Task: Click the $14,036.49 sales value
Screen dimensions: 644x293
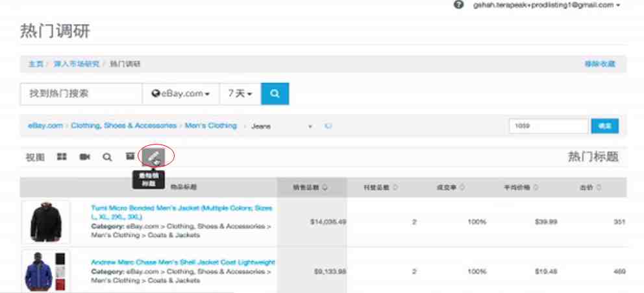Action: click(328, 222)
